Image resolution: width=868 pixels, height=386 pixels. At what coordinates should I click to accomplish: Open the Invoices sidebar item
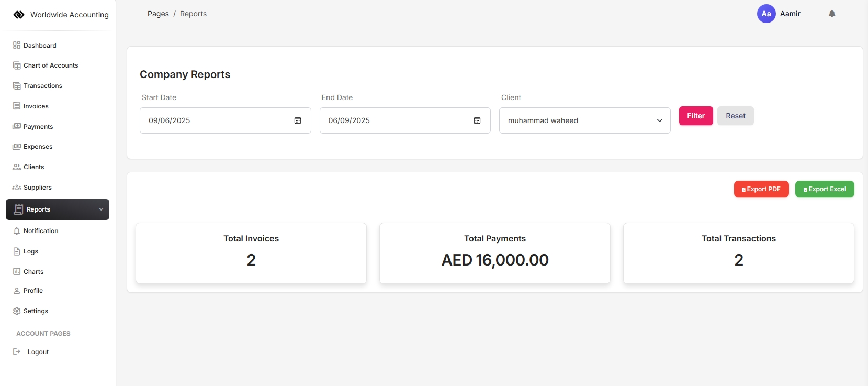pyautogui.click(x=36, y=106)
